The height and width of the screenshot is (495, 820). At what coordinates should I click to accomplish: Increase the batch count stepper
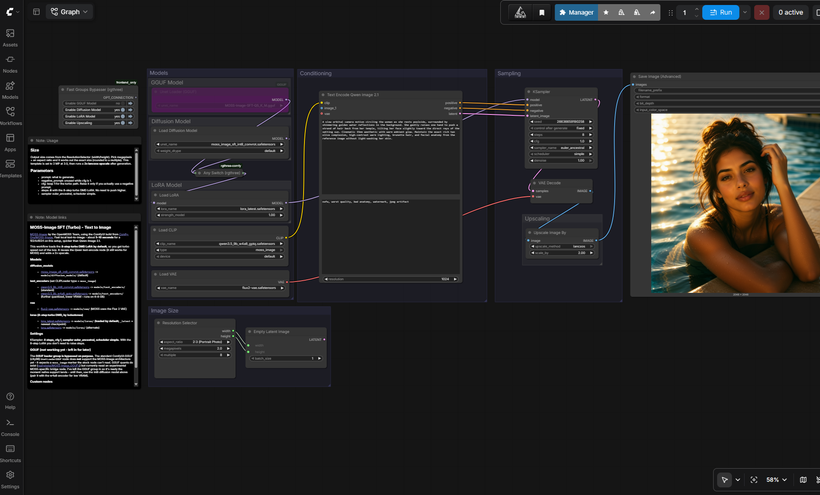pos(697,9)
